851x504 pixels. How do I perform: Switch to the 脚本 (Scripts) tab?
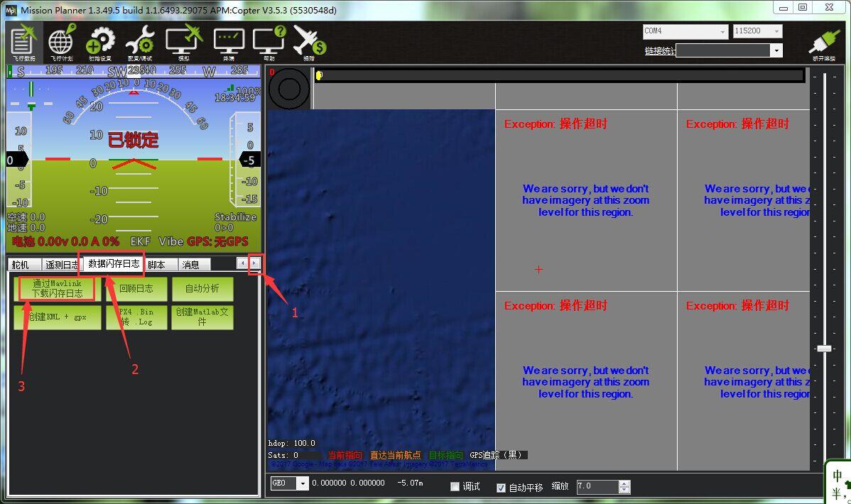(x=157, y=265)
